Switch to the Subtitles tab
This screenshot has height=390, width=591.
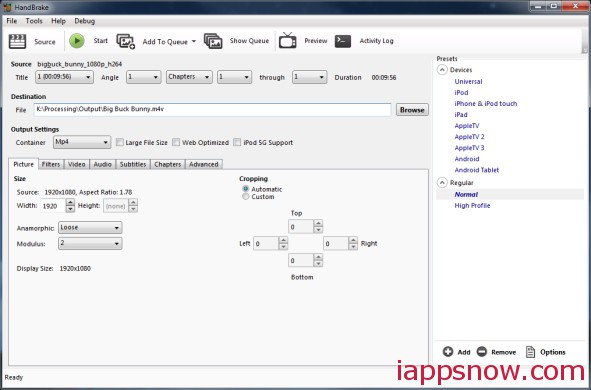point(133,164)
